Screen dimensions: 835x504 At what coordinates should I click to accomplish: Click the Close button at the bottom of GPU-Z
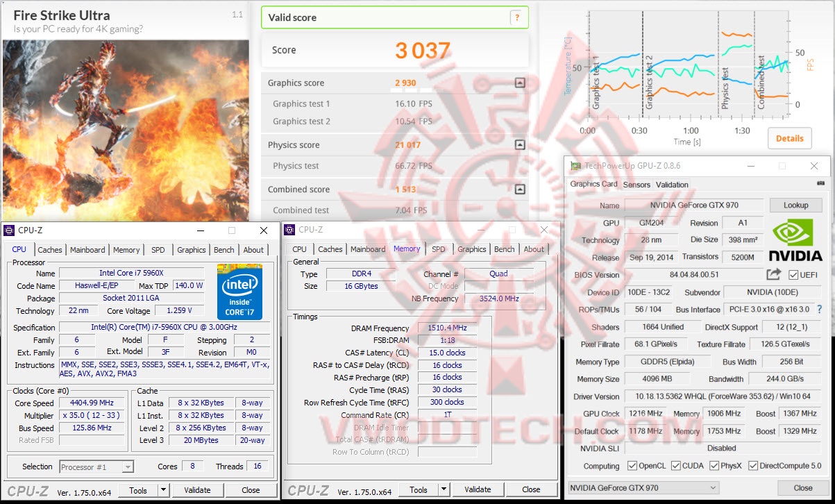tap(803, 488)
